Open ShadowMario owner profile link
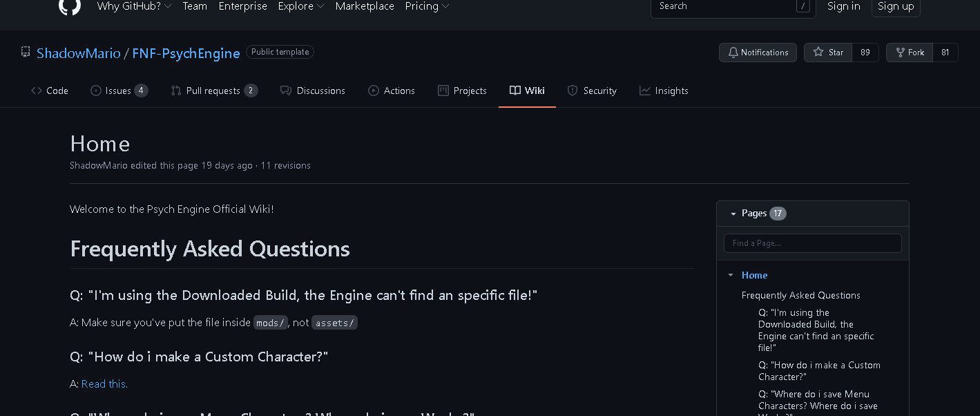 [x=79, y=53]
